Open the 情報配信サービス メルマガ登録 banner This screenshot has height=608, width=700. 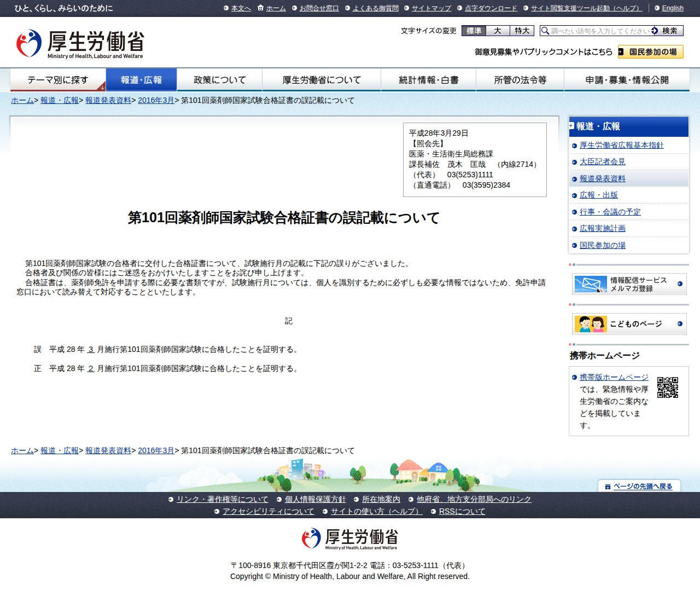(629, 284)
